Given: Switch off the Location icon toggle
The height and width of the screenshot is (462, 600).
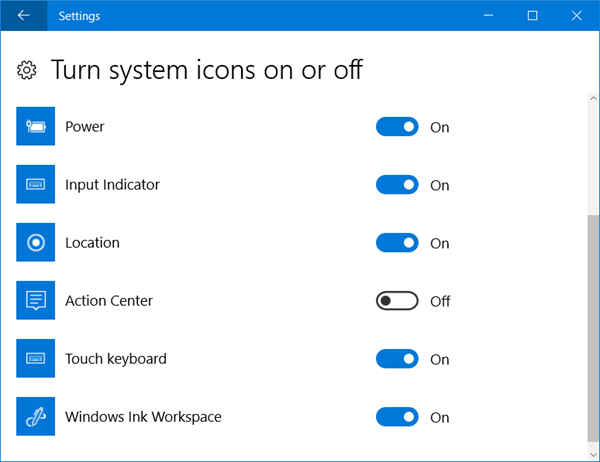Looking at the screenshot, I should (x=397, y=243).
